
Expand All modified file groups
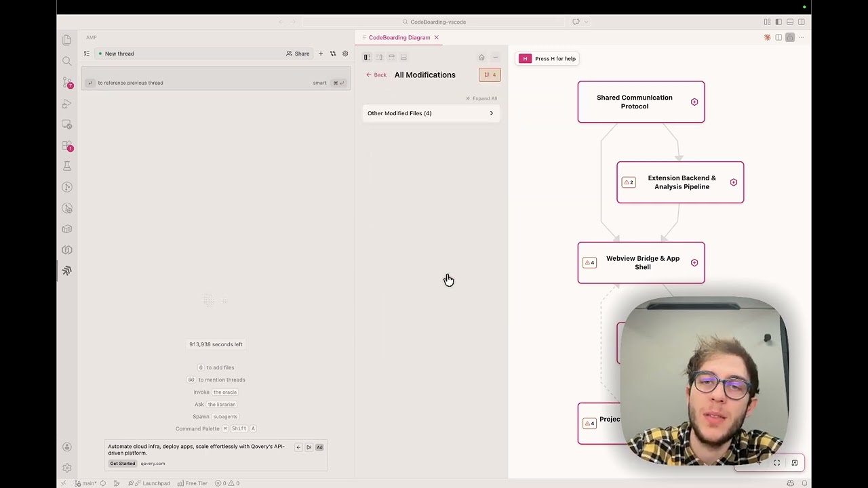(481, 98)
